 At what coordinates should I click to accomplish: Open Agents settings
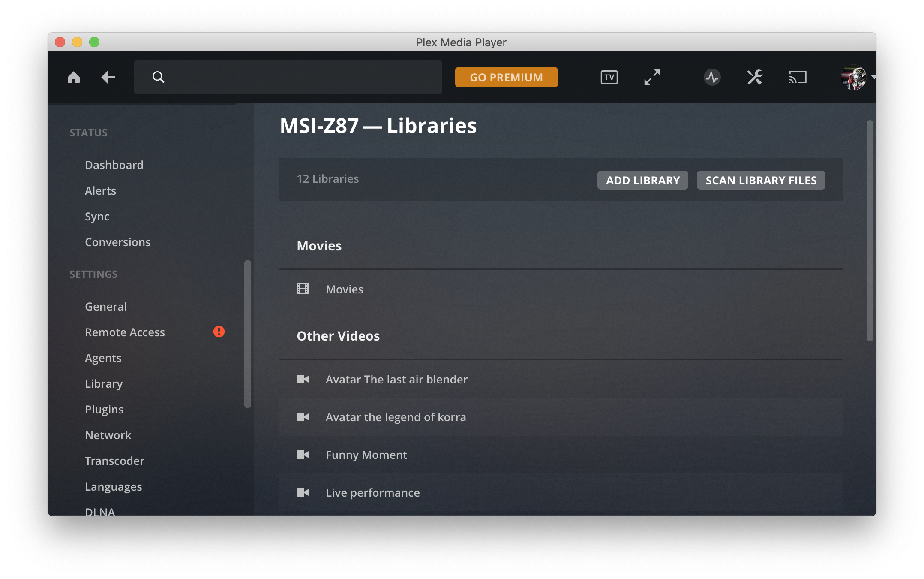click(x=103, y=358)
